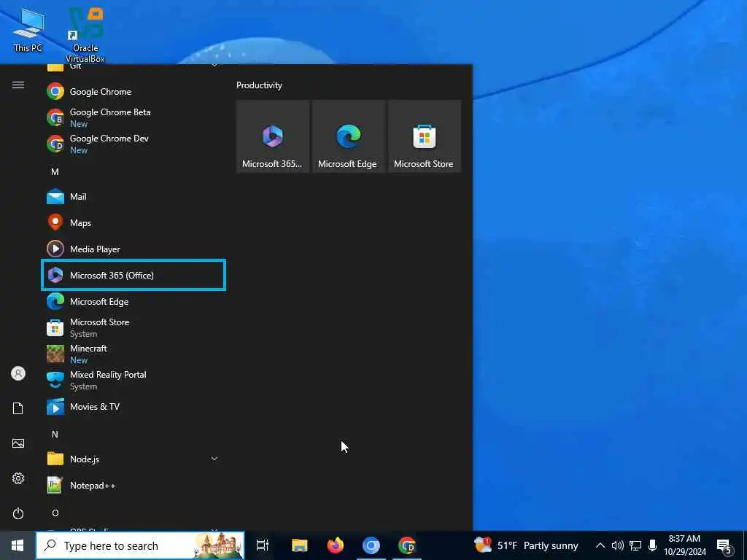Select Oracle VirtualBox desktop shortcut
Viewport: 747px width, 560px height.
pyautogui.click(x=85, y=34)
